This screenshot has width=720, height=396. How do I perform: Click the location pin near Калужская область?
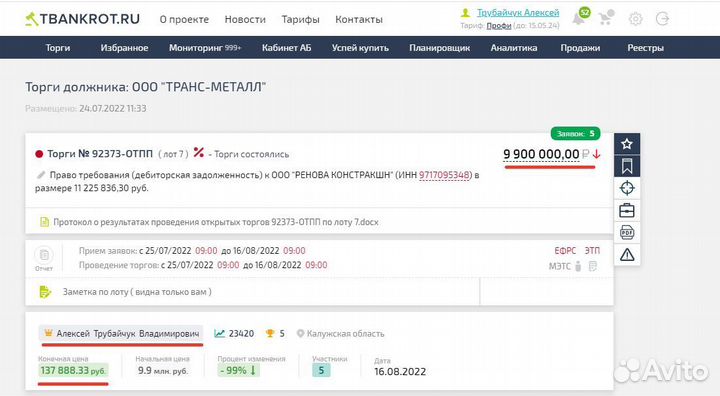pyautogui.click(x=300, y=334)
